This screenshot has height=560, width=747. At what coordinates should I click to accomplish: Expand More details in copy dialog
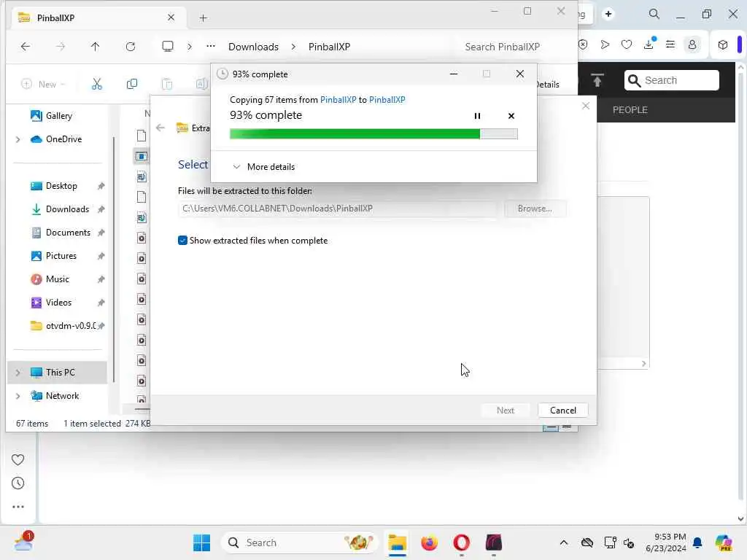click(x=264, y=167)
